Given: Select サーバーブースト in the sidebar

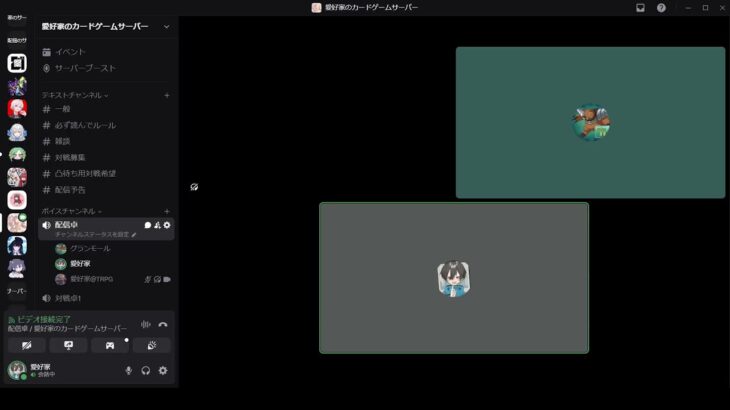Looking at the screenshot, I should tap(85, 68).
